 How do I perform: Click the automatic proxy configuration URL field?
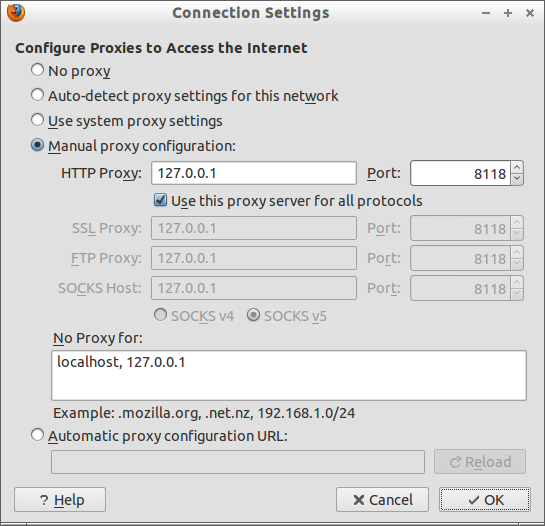238,462
